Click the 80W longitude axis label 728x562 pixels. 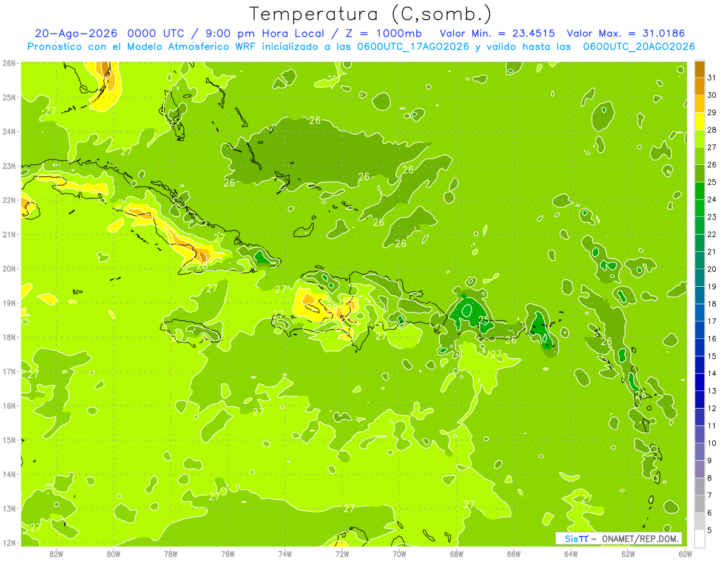[113, 554]
